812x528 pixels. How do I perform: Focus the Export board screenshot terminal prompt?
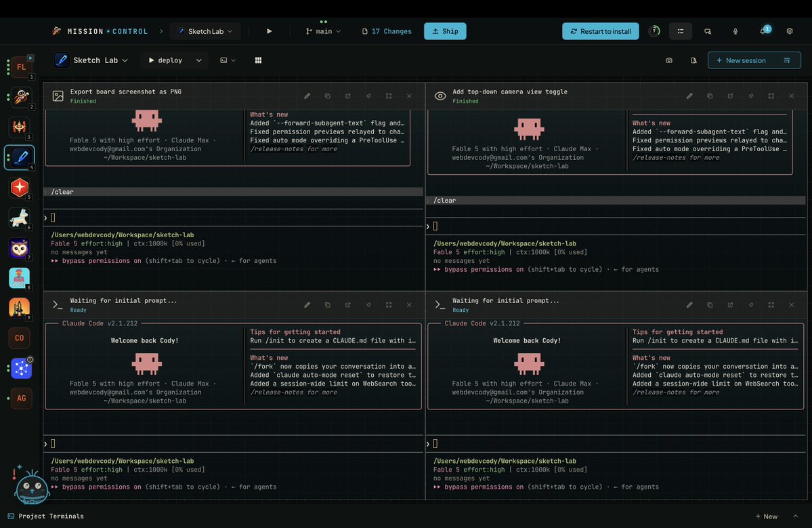(x=234, y=218)
